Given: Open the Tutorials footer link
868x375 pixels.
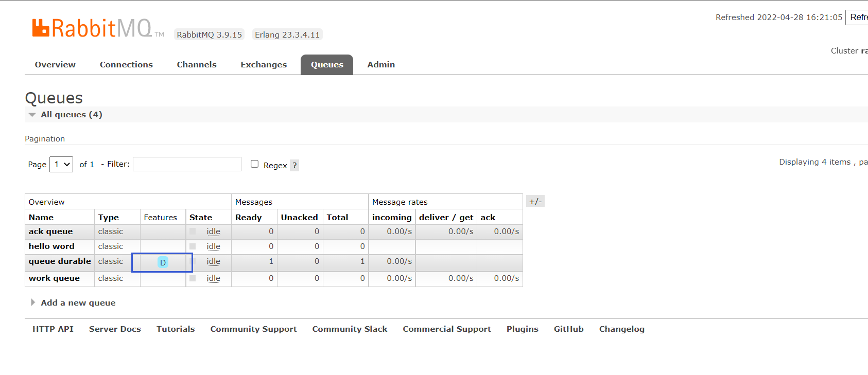Looking at the screenshot, I should 176,329.
